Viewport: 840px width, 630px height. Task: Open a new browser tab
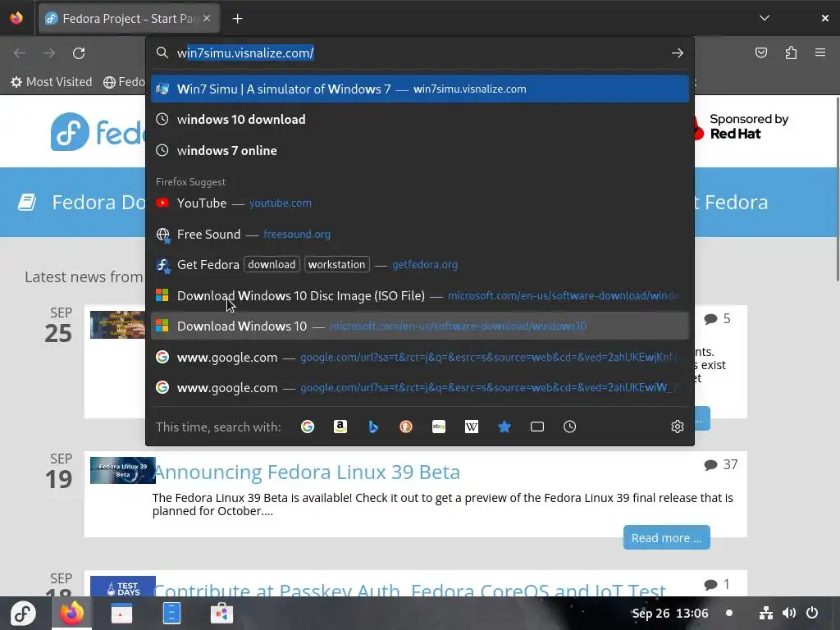[237, 19]
